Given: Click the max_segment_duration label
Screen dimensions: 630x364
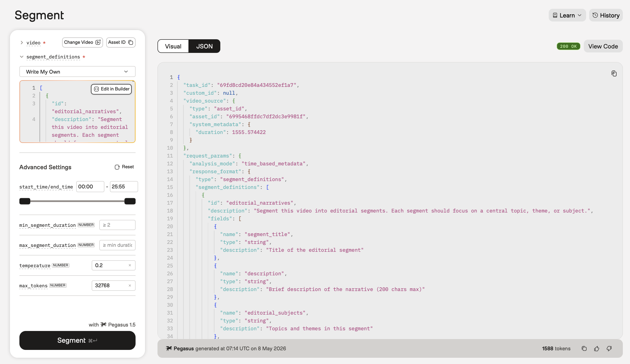Looking at the screenshot, I should (48, 245).
